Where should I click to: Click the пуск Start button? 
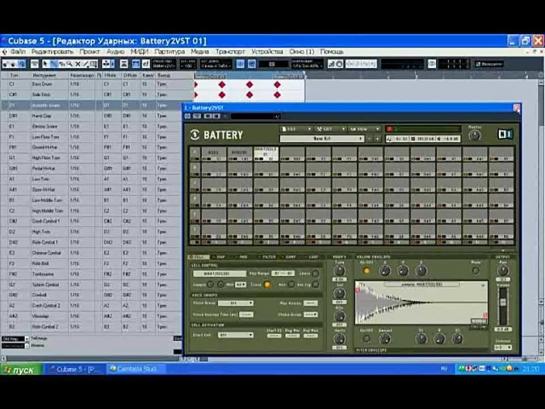[21, 370]
